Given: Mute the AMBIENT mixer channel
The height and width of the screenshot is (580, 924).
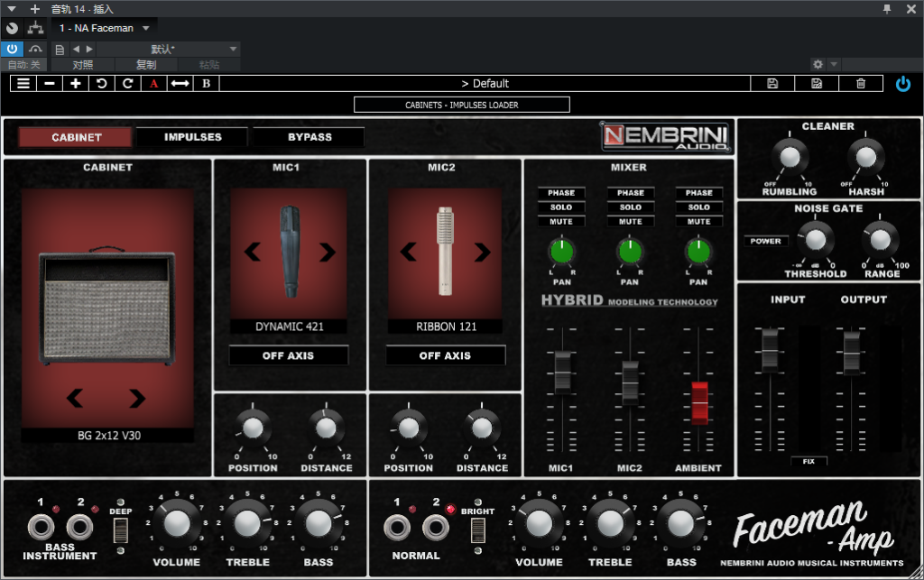Looking at the screenshot, I should point(699,221).
